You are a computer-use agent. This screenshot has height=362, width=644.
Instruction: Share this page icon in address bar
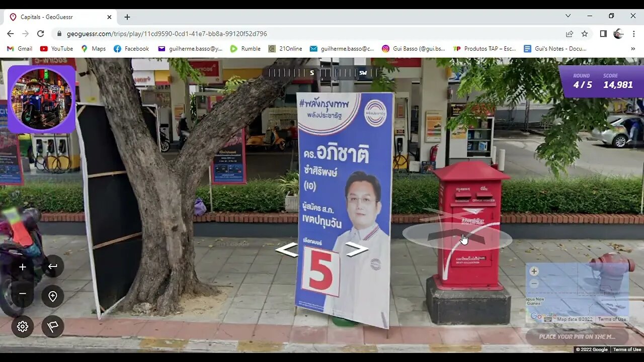(570, 34)
